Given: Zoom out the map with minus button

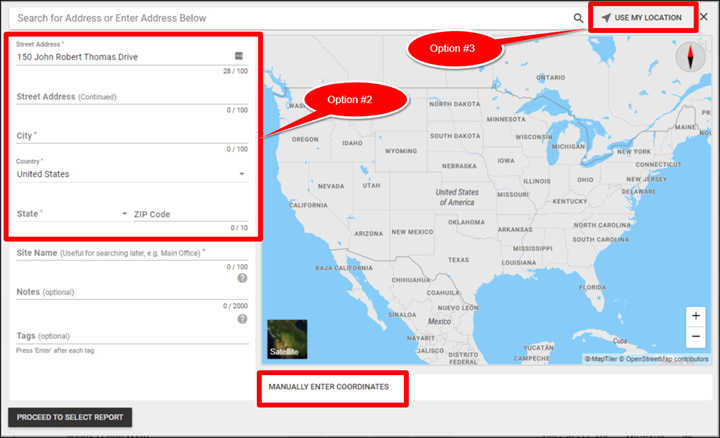Looking at the screenshot, I should click(696, 336).
